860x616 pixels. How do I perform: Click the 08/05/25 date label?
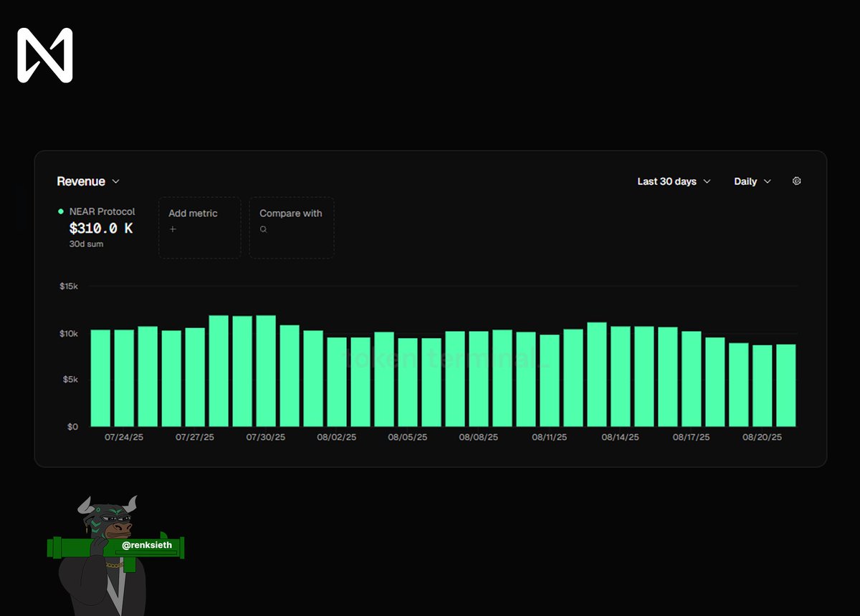pos(408,438)
